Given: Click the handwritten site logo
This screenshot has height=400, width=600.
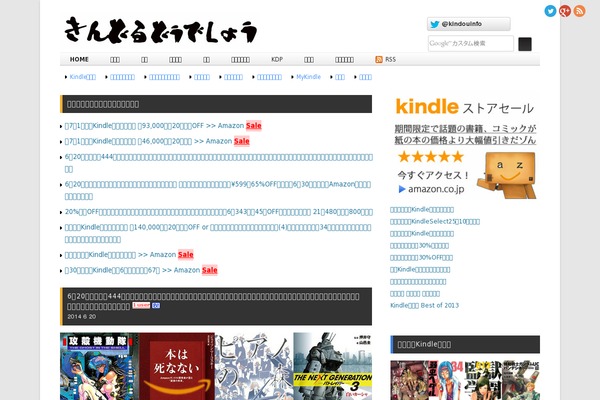Looking at the screenshot, I should tap(161, 30).
